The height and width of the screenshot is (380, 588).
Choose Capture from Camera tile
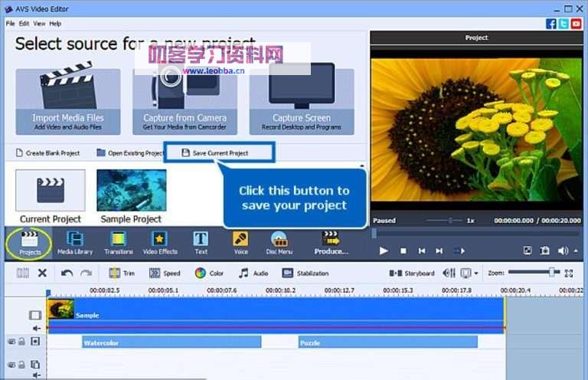(x=185, y=101)
